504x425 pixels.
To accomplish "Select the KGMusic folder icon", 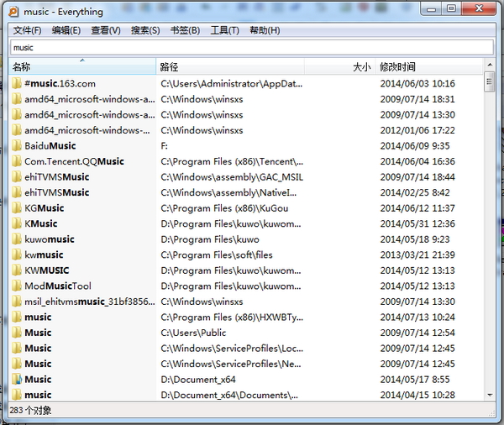I will pyautogui.click(x=17, y=208).
